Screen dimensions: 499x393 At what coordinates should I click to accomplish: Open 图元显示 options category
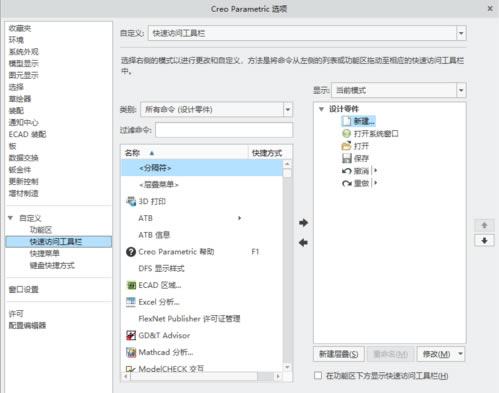pyautogui.click(x=24, y=75)
